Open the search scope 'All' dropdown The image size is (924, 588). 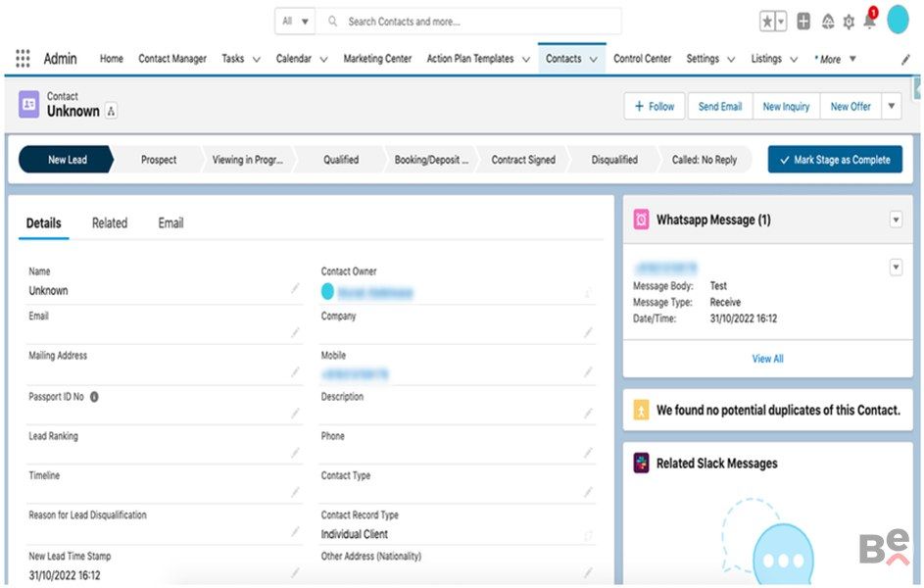[295, 22]
